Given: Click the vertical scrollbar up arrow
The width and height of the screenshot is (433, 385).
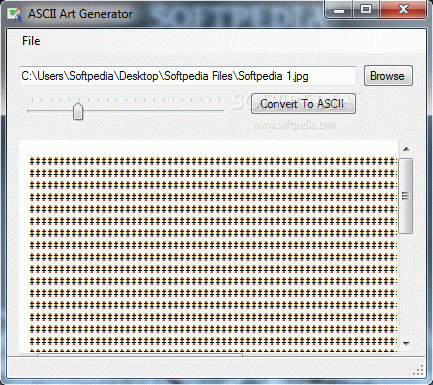Looking at the screenshot, I should 406,149.
